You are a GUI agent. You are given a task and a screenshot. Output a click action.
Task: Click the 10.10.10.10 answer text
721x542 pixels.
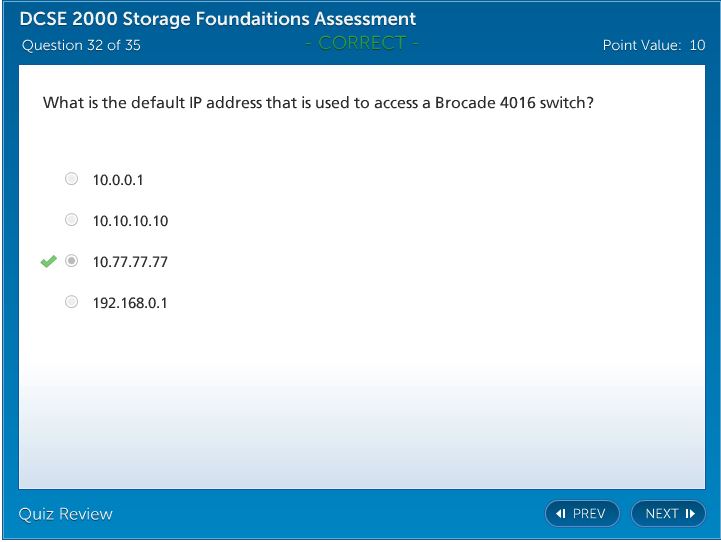[x=130, y=221]
